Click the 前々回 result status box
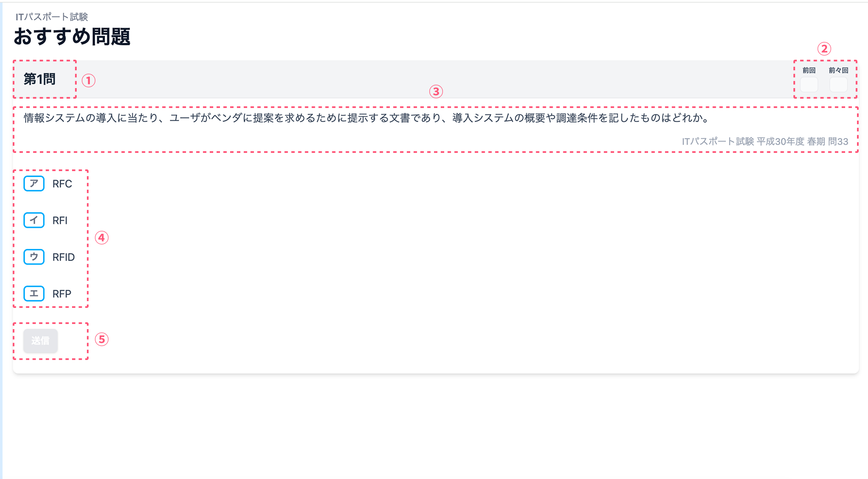The image size is (868, 479). coord(837,84)
